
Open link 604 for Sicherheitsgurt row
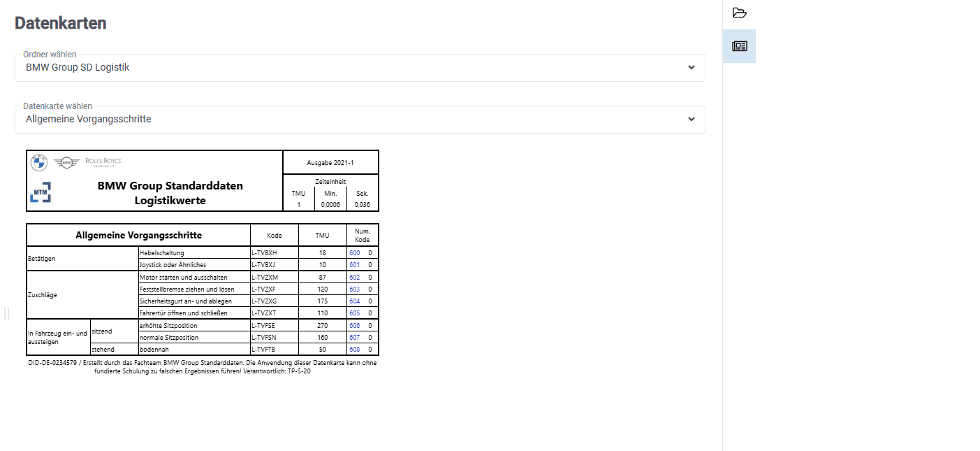[x=354, y=301]
